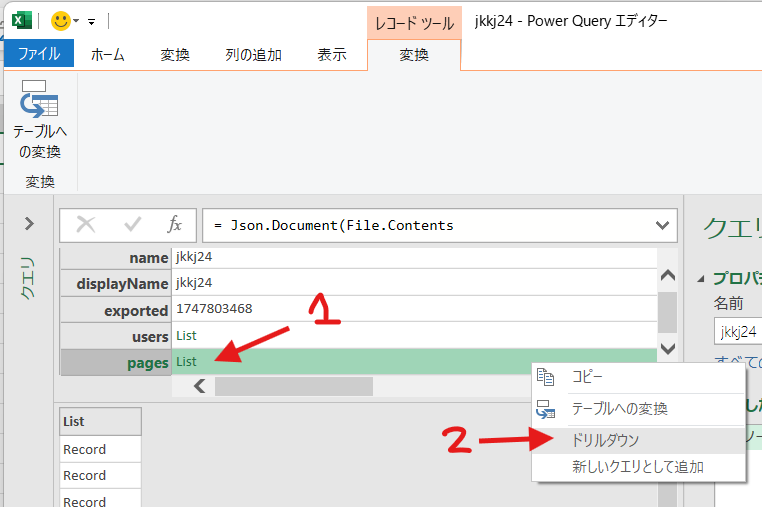
Task: Open the users List link
Action: (186, 335)
